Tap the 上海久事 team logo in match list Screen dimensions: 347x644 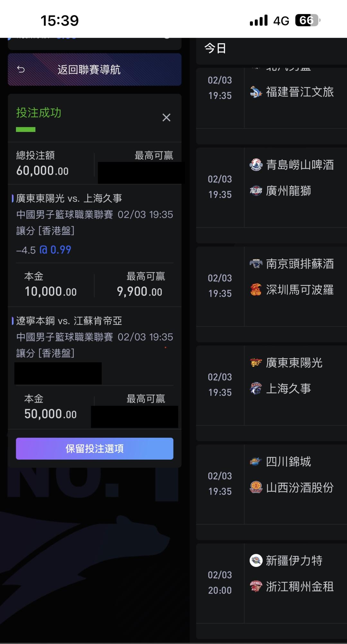[x=256, y=389]
